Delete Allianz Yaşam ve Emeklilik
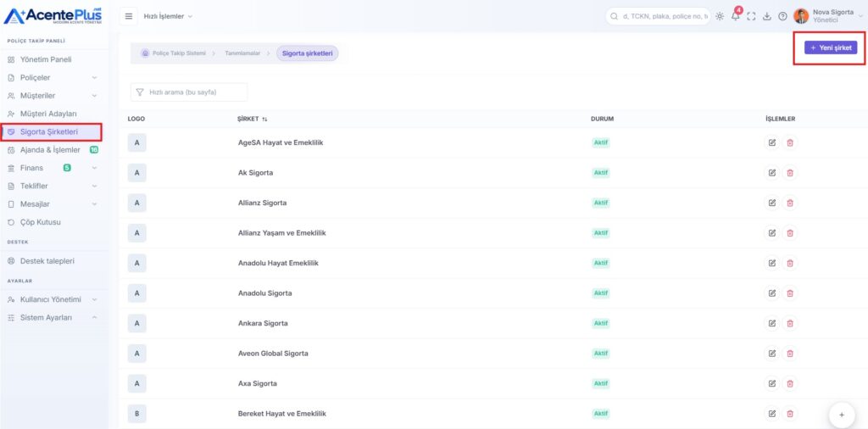This screenshot has height=429, width=868. pyautogui.click(x=790, y=233)
